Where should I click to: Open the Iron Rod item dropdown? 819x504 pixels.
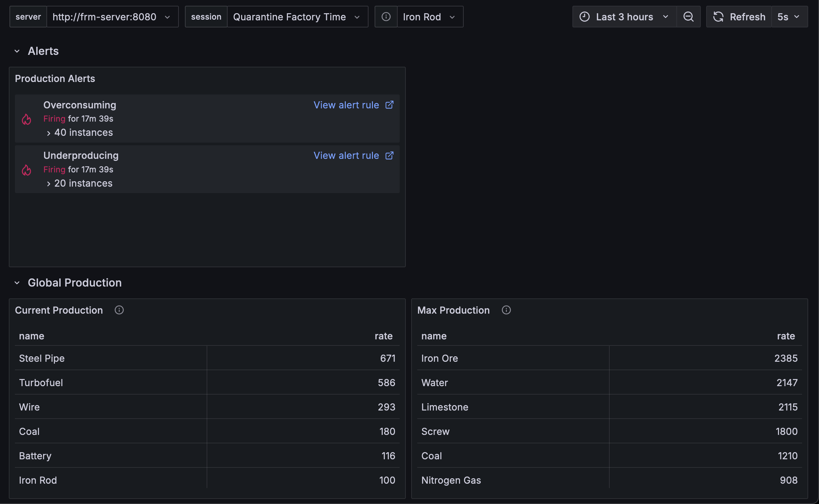[x=430, y=17]
